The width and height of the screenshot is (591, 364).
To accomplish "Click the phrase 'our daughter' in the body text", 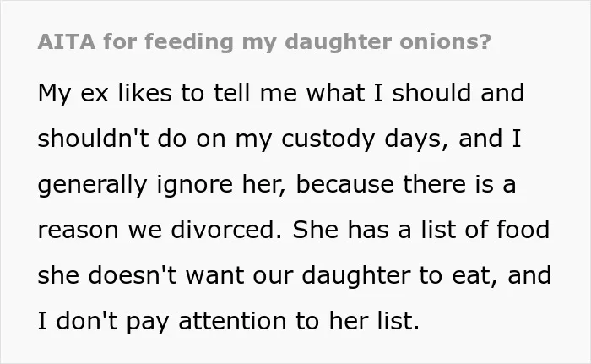I will [331, 276].
